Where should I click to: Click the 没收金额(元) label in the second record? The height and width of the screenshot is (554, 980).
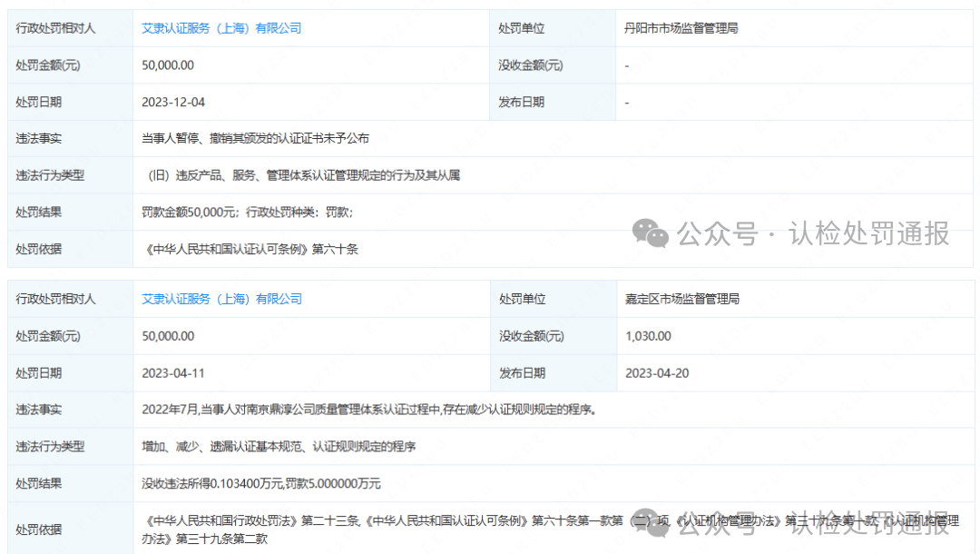pos(531,336)
